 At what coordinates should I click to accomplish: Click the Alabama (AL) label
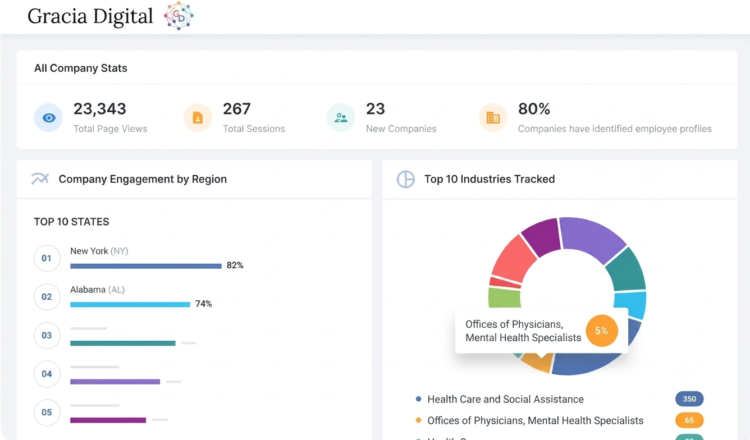point(97,290)
